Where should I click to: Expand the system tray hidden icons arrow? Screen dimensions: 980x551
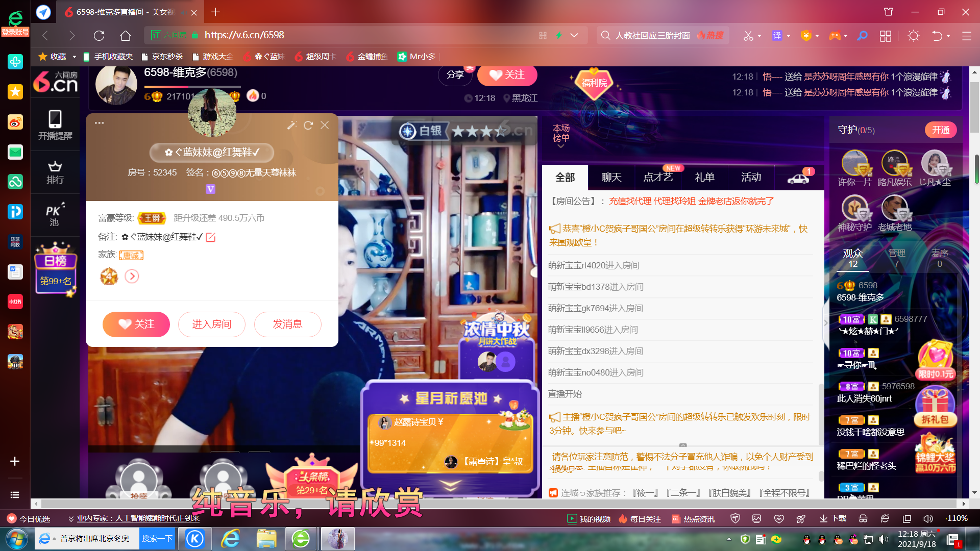coord(729,539)
